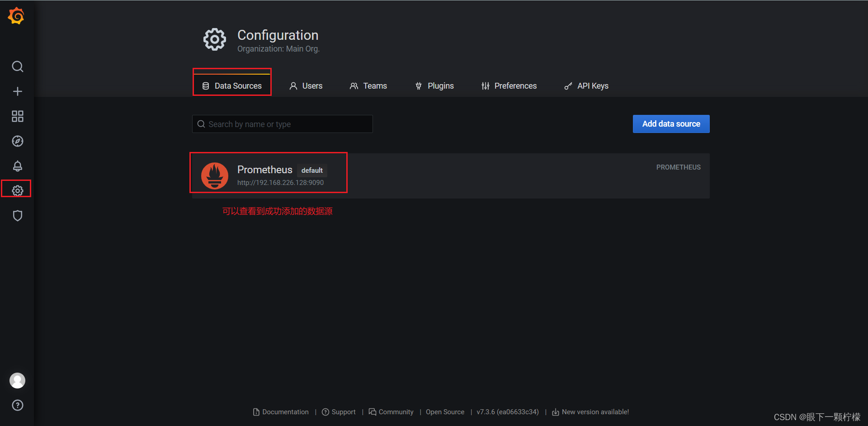Switch to the API Keys tab
This screenshot has height=426, width=868.
click(586, 86)
